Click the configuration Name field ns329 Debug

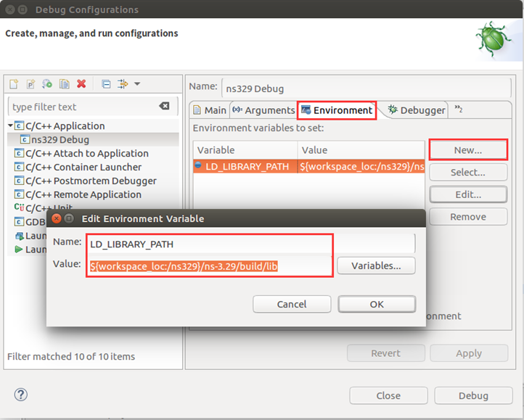coord(367,88)
